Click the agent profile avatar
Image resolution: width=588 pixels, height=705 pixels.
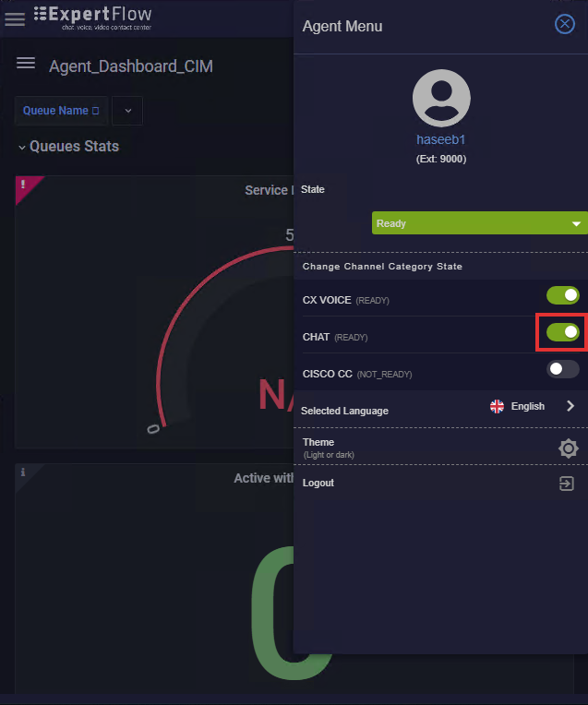pos(441,98)
